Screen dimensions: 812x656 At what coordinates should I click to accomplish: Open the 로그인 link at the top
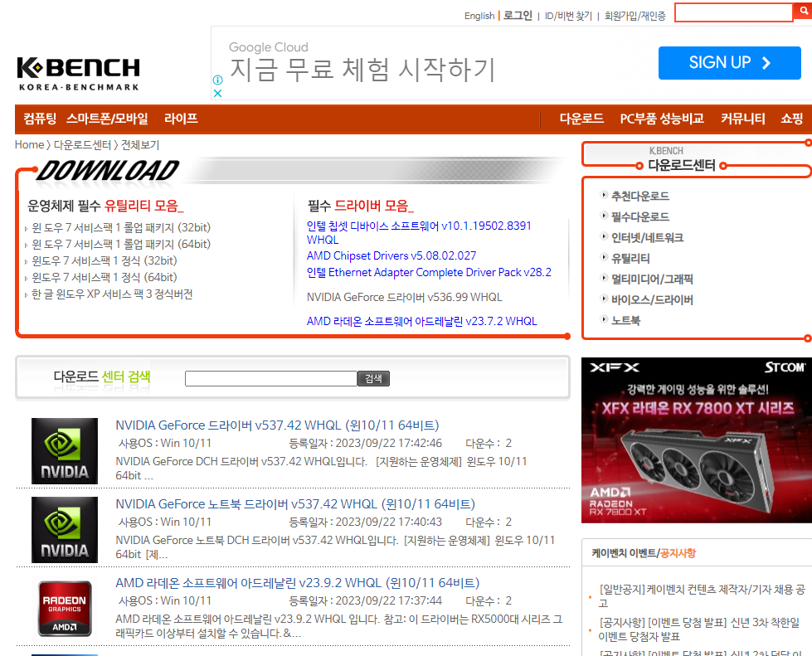click(x=517, y=15)
